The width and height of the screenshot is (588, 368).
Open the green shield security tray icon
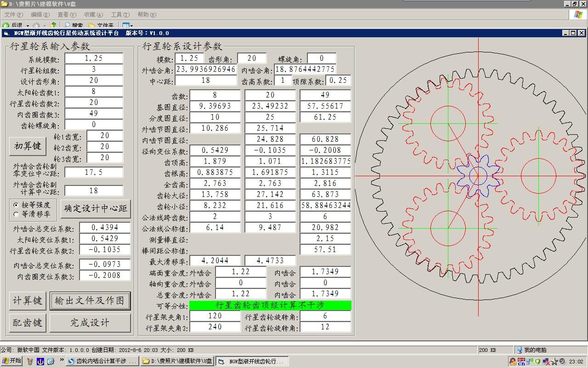pos(537,362)
